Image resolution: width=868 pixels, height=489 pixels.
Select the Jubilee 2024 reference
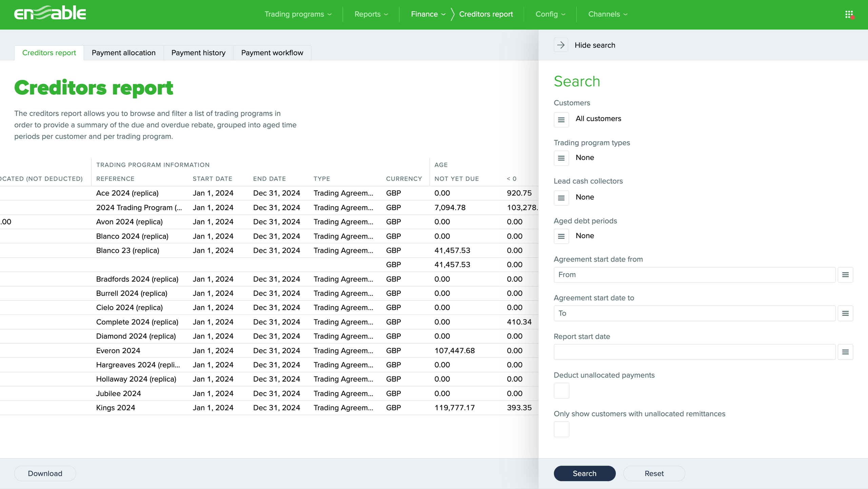tap(119, 394)
